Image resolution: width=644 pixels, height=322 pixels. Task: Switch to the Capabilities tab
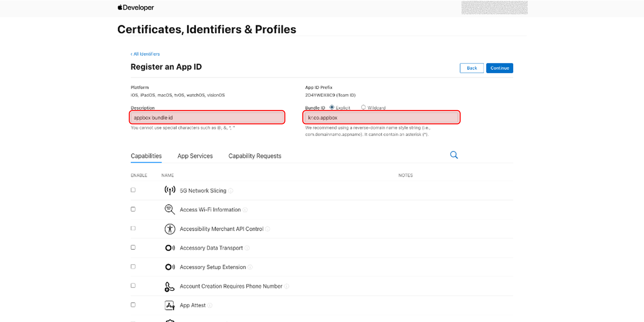[x=146, y=156]
